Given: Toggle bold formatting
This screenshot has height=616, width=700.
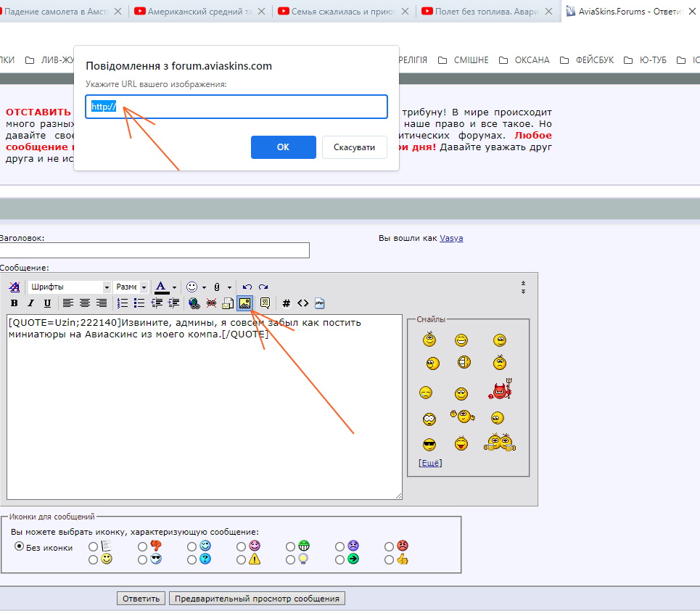Looking at the screenshot, I should 15,303.
